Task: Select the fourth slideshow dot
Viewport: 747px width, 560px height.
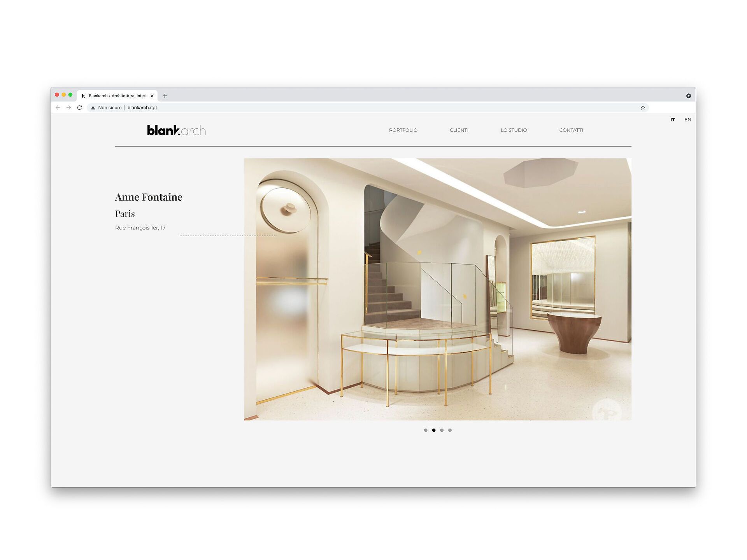Action: [x=450, y=430]
